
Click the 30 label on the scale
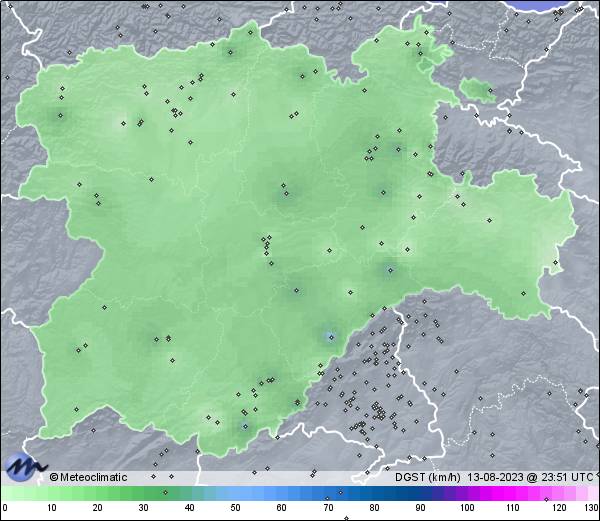pos(143,508)
